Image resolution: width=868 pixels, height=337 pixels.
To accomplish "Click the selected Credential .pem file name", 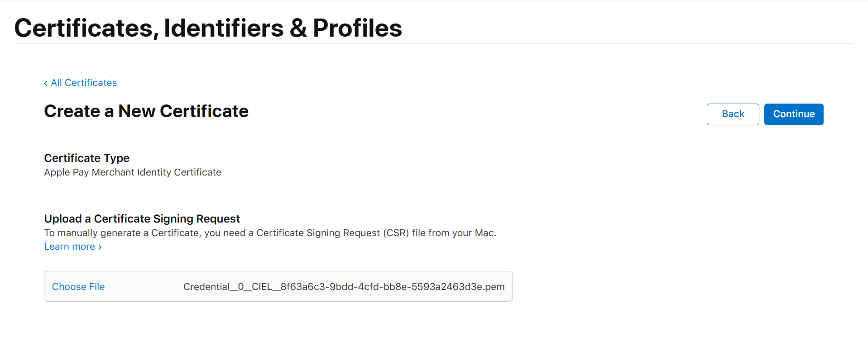I will [x=344, y=287].
